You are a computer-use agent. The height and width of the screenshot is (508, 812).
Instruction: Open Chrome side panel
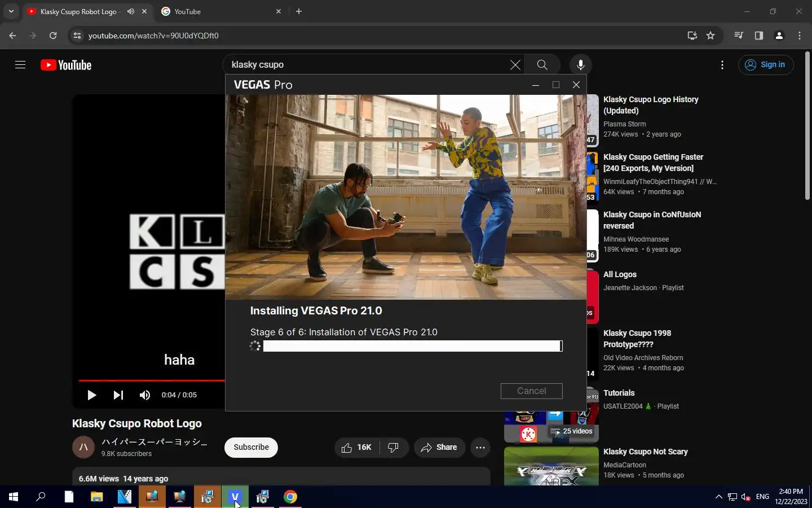[x=759, y=36]
